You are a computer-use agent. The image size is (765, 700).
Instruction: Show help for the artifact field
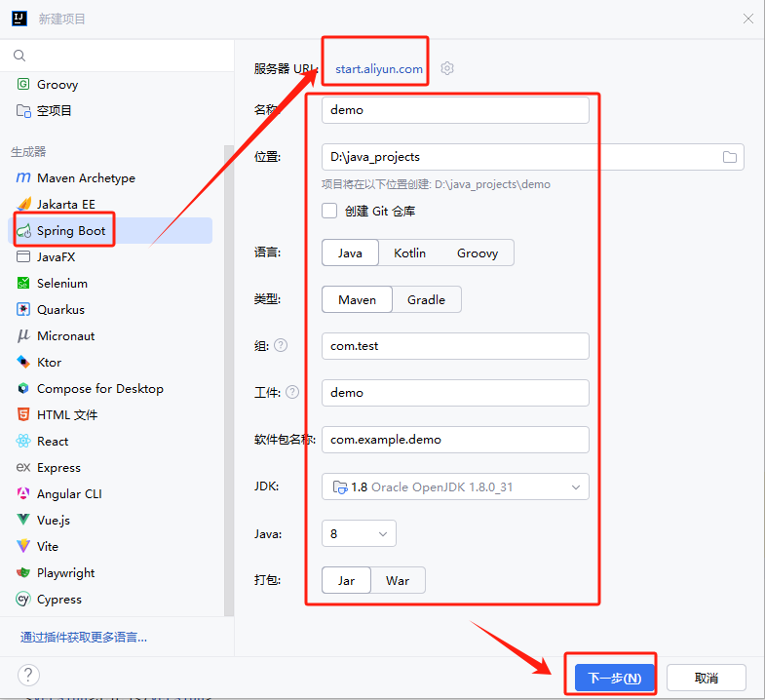pyautogui.click(x=292, y=392)
